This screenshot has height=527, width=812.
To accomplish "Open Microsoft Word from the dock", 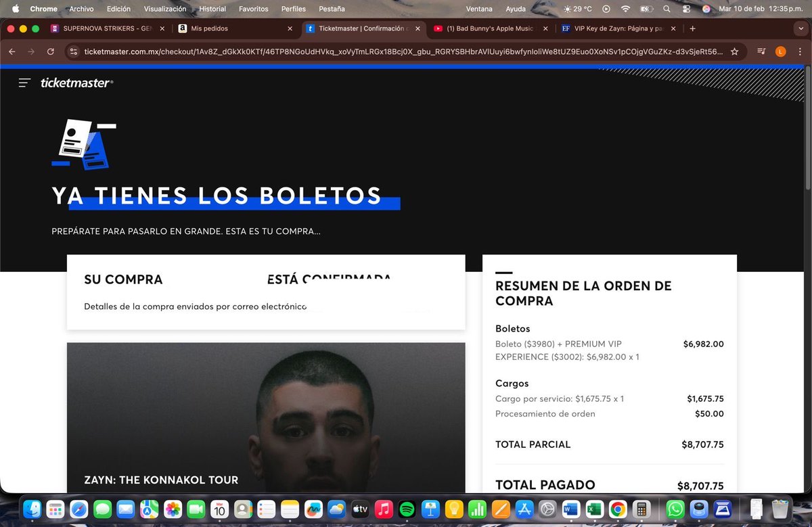I will (x=570, y=509).
